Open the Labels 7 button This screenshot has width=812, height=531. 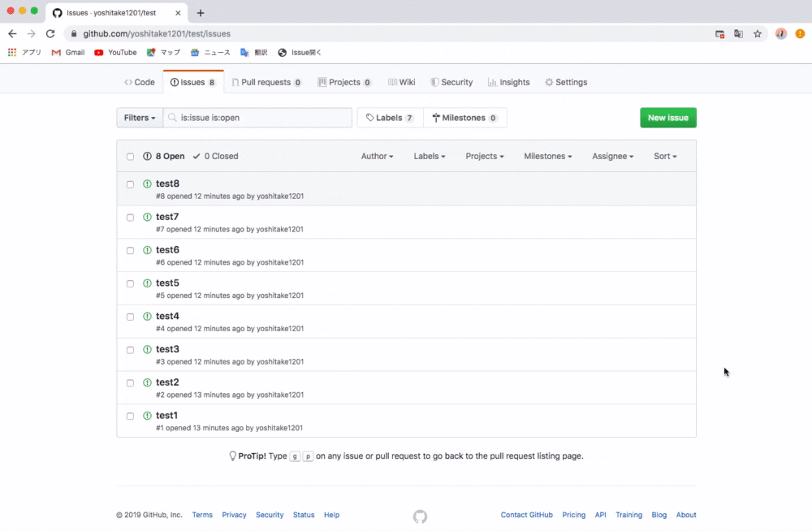390,118
